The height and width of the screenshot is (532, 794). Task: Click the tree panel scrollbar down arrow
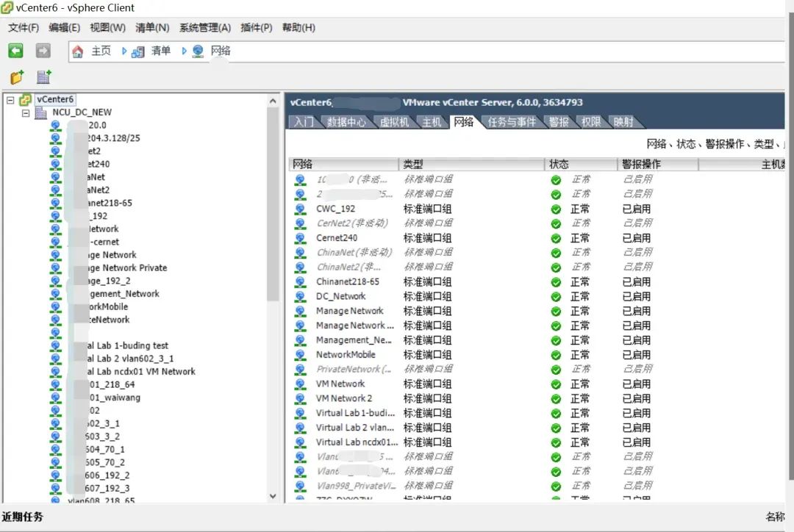pos(272,495)
